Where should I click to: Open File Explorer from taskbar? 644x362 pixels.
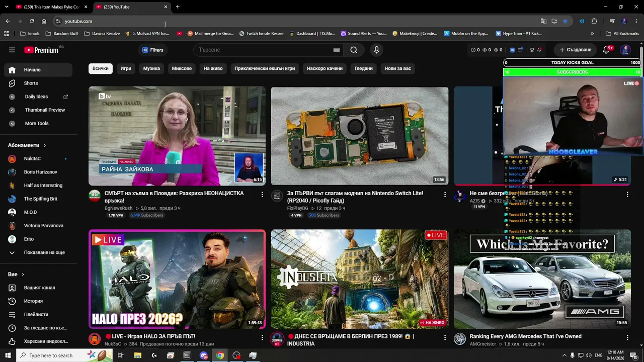tap(138, 355)
